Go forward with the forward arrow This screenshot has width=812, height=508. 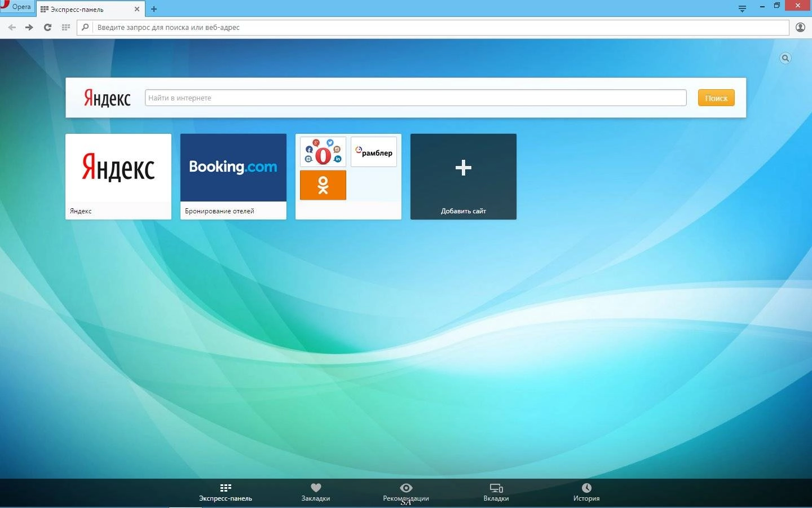(29, 27)
